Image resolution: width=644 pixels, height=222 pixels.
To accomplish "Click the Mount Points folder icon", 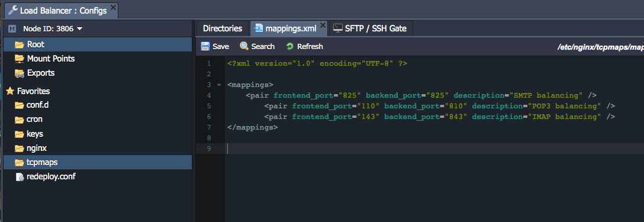I will [19, 59].
